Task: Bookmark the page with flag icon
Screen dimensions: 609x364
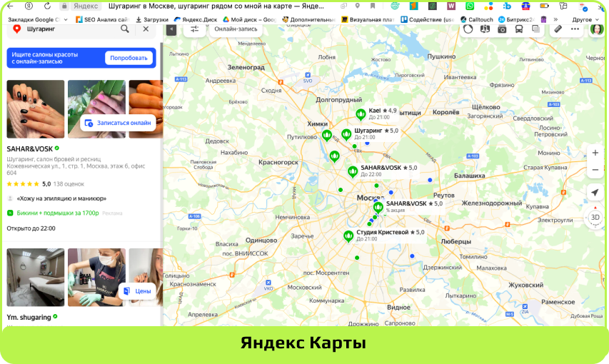Action: (x=373, y=6)
